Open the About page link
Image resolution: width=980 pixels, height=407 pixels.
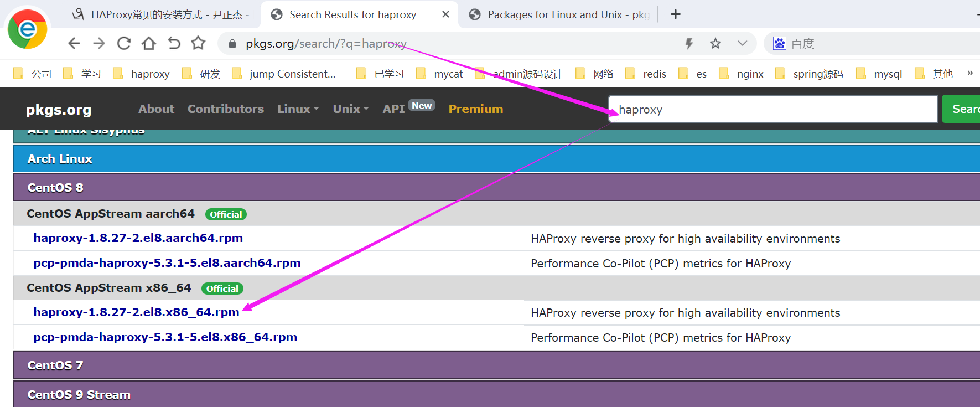click(x=156, y=109)
